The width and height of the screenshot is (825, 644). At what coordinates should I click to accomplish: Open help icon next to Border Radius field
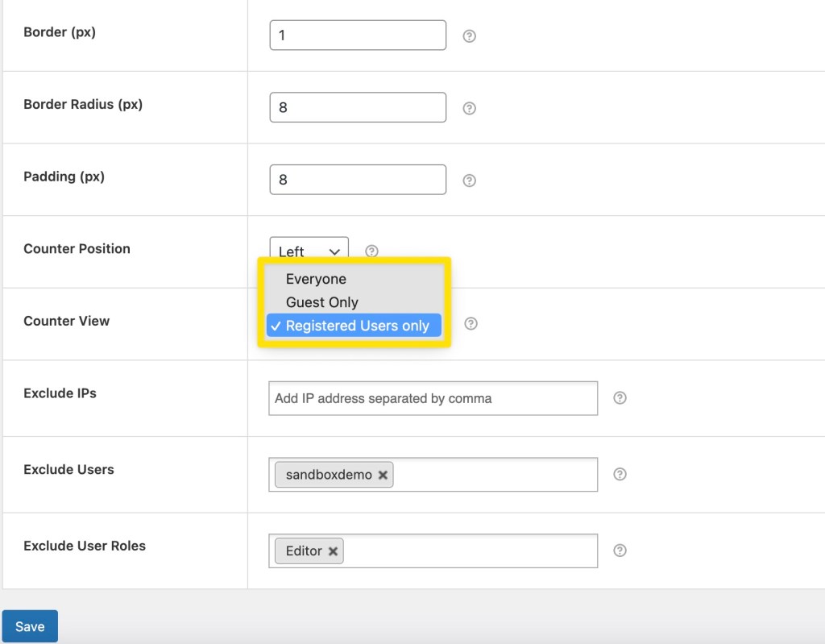(x=469, y=108)
